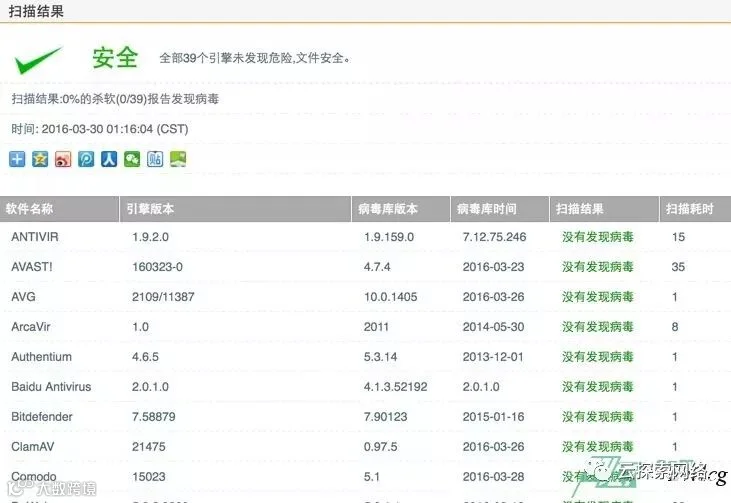Viewport: 731px width, 503px height.
Task: Select the AVAST! software name
Action: click(32, 267)
